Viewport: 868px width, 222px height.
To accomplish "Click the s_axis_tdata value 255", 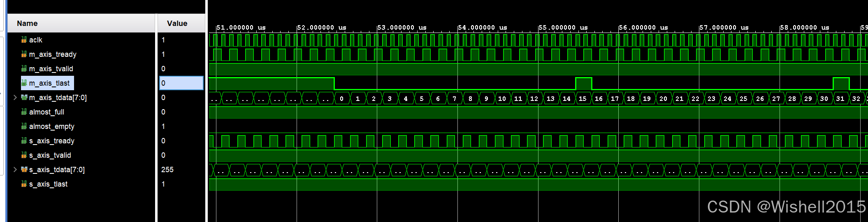I will [x=167, y=170].
